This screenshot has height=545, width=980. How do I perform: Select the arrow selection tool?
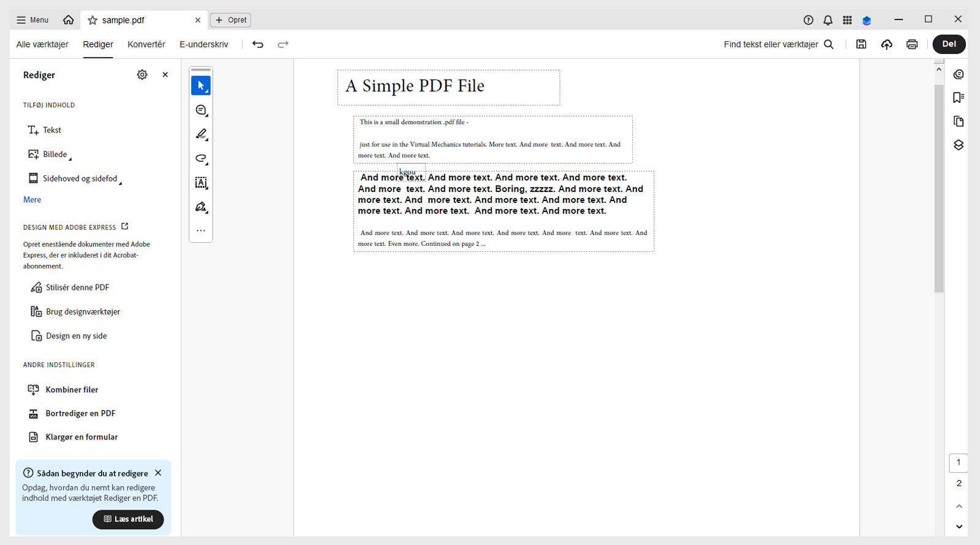pos(201,86)
